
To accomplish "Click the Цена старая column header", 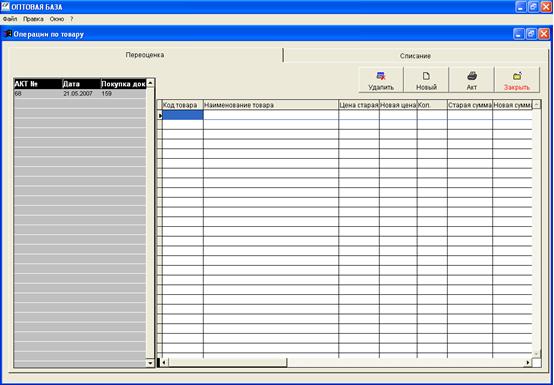I will (x=359, y=105).
